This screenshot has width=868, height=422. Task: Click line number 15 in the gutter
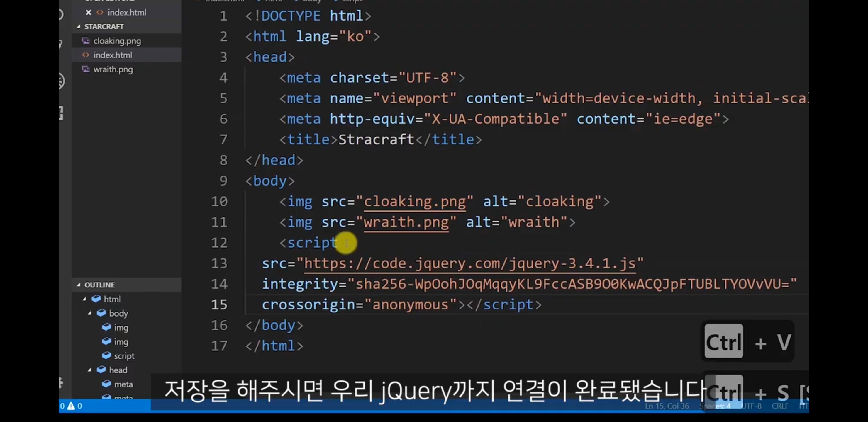pyautogui.click(x=219, y=304)
